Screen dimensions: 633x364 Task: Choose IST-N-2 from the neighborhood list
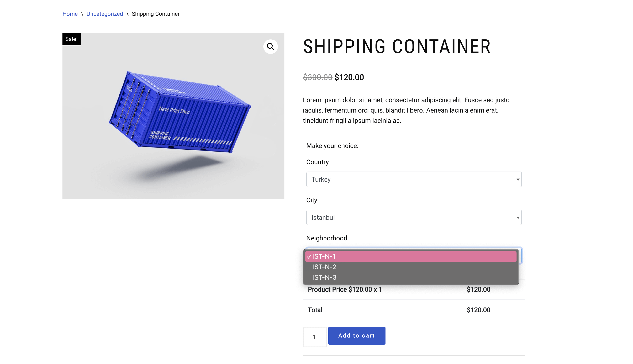click(x=324, y=267)
